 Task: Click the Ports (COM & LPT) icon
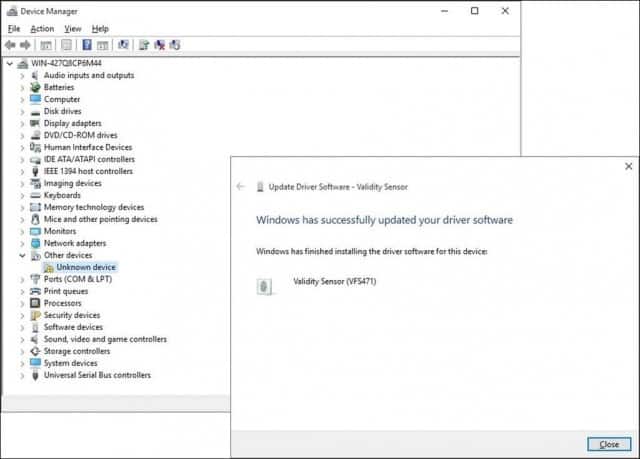pos(36,279)
